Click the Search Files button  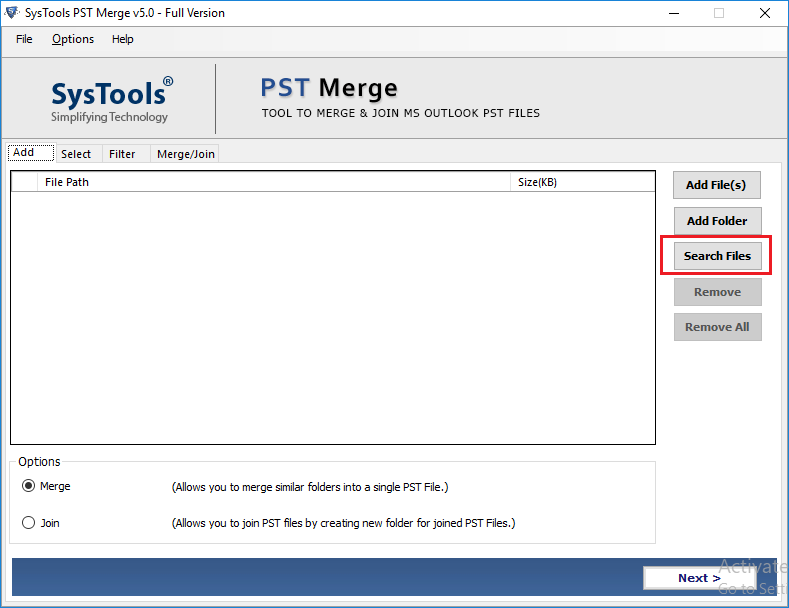point(718,256)
